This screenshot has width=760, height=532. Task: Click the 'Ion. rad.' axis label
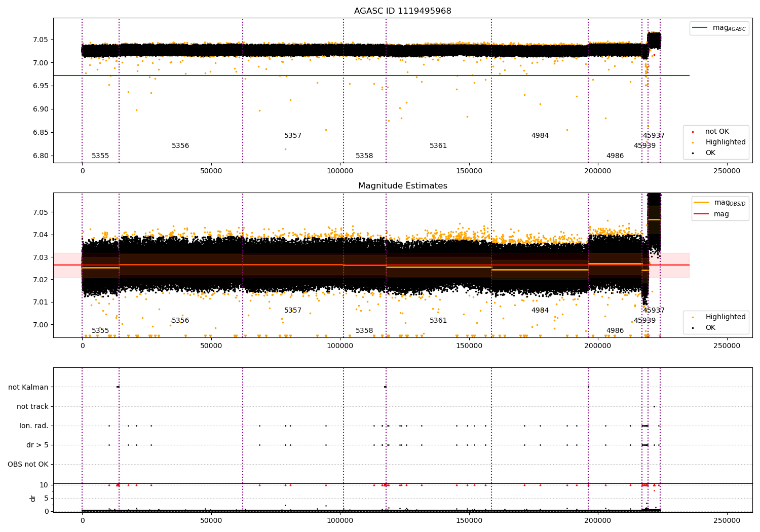click(x=34, y=426)
